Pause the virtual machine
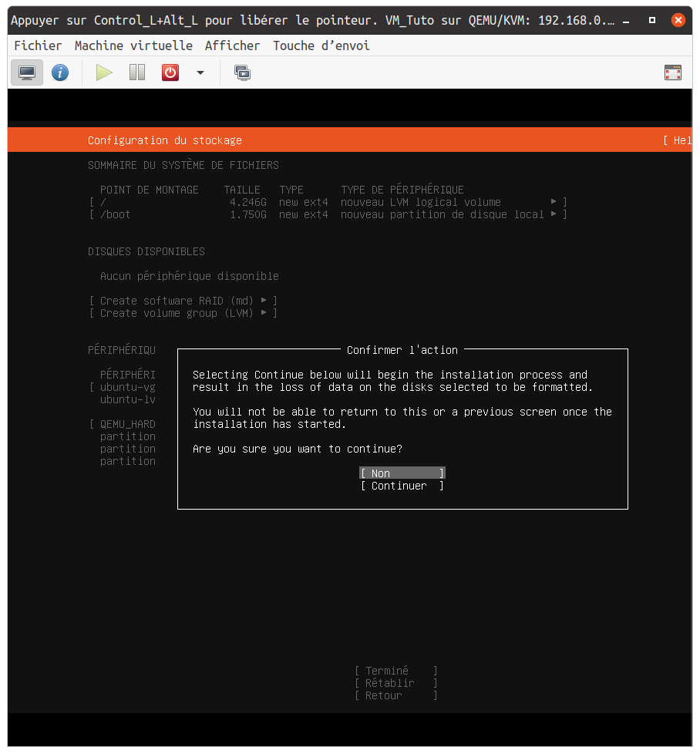Viewport: 700px width, 754px height. [x=137, y=73]
